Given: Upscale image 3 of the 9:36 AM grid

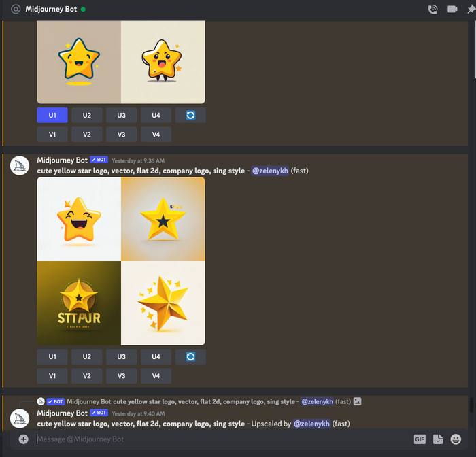Looking at the screenshot, I should [x=122, y=356].
